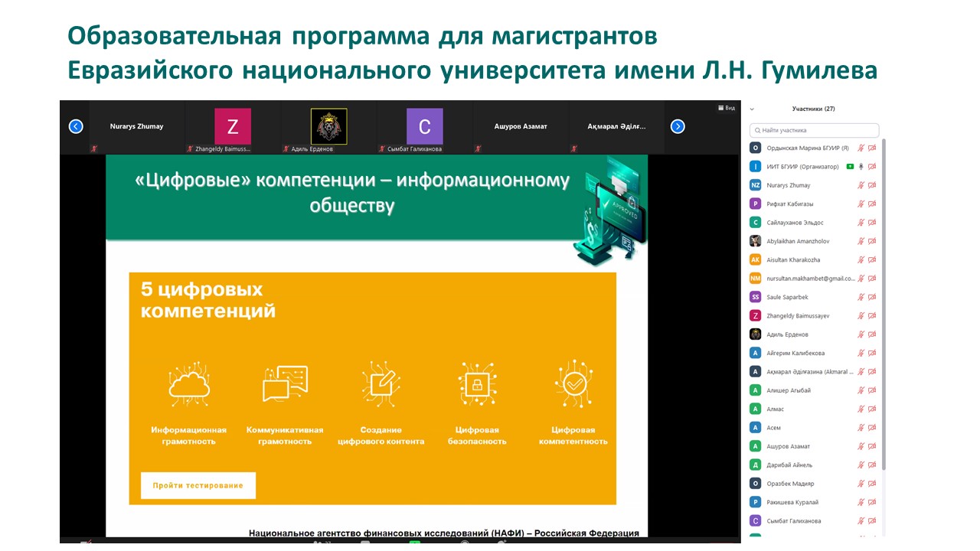This screenshot has height=551, width=980.
Task: Click the Ракишева Куралай name in the list
Action: point(792,503)
